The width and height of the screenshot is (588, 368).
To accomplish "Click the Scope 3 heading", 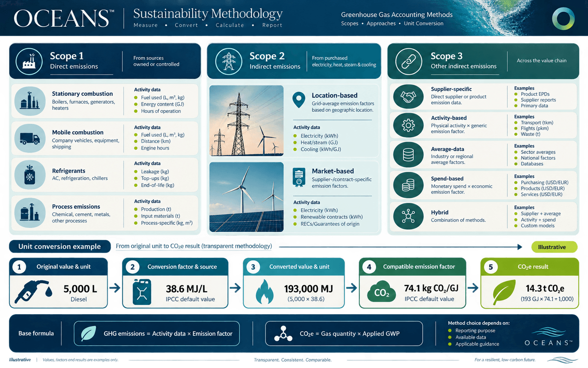I will pyautogui.click(x=446, y=56).
